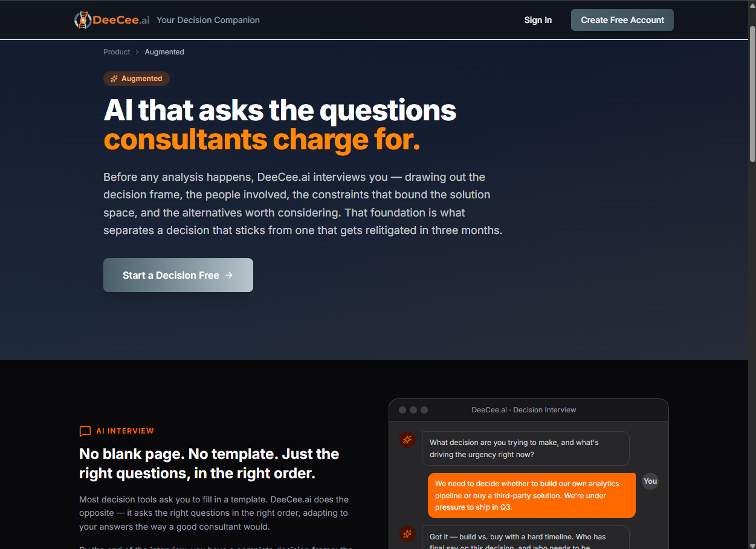
Task: Click the 'You' user avatar in chat
Action: pyautogui.click(x=650, y=481)
